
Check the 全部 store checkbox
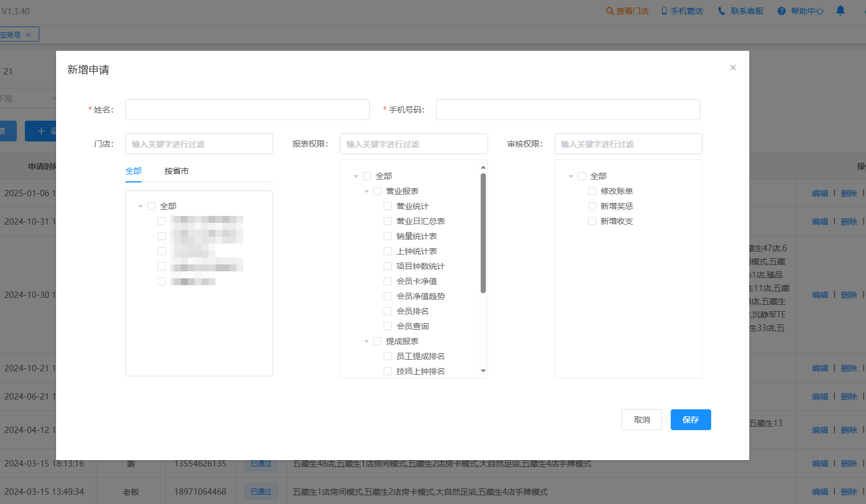tap(151, 206)
